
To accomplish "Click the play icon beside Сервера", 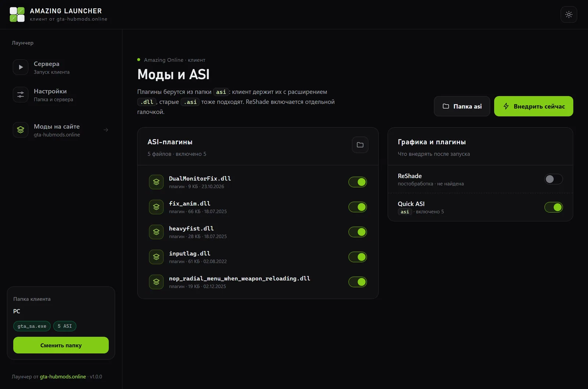I will click(x=21, y=67).
